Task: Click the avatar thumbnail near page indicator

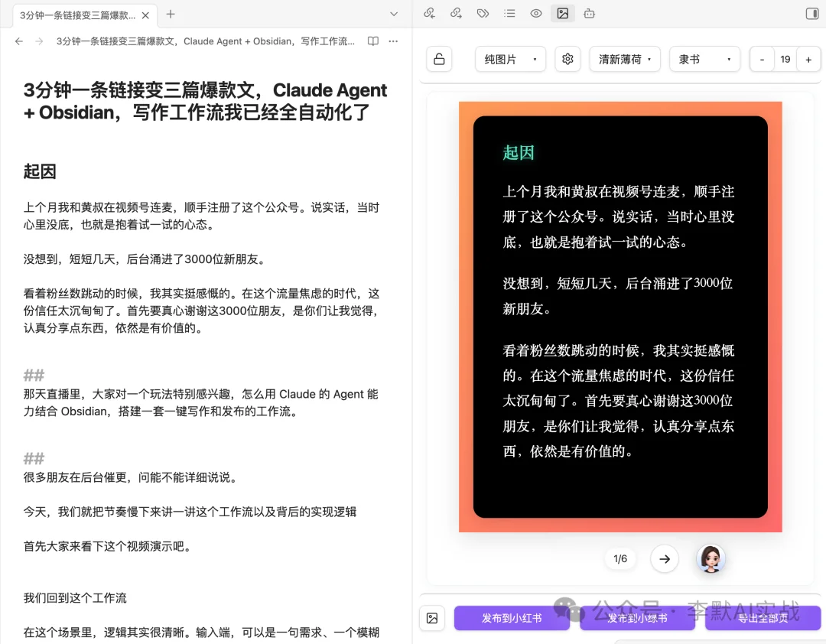Action: coord(711,558)
